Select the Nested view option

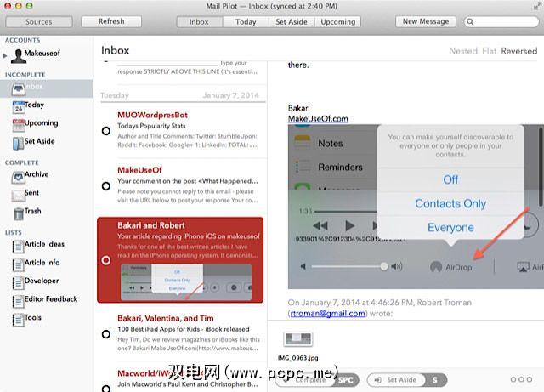[463, 51]
